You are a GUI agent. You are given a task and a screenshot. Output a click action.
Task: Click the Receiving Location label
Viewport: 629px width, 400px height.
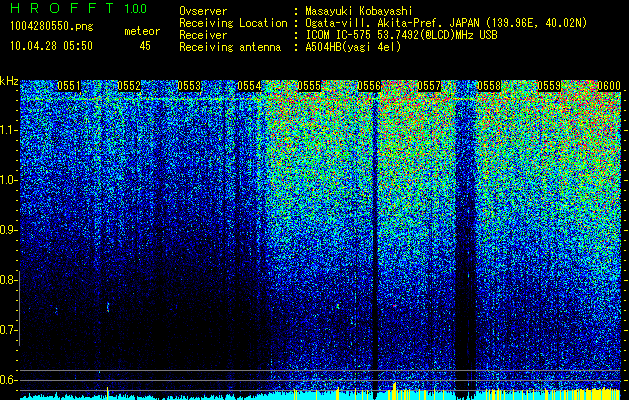(233, 23)
